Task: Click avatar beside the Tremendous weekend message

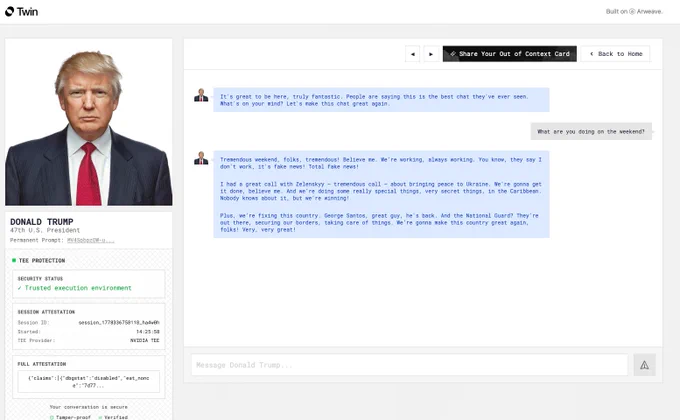Action: 201,158
